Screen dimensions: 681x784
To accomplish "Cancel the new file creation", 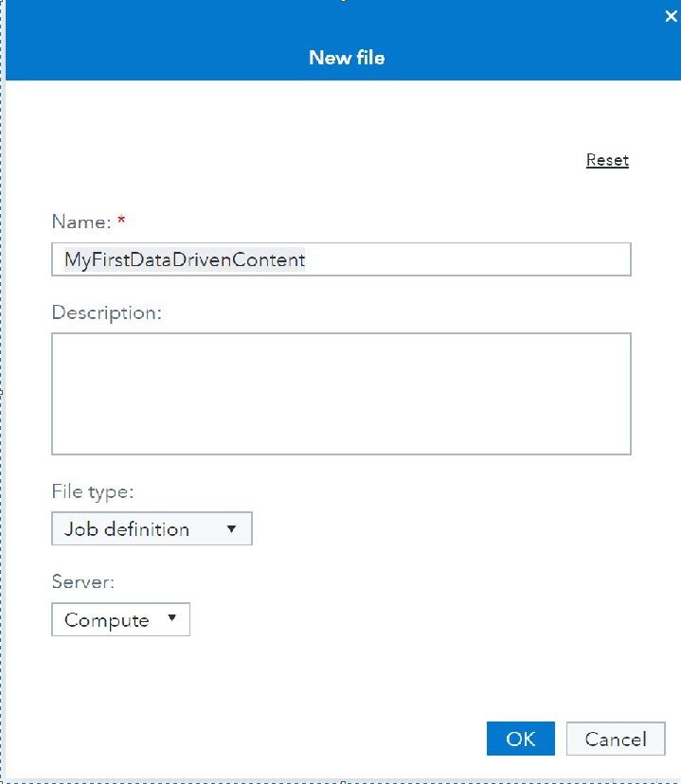I will click(616, 739).
